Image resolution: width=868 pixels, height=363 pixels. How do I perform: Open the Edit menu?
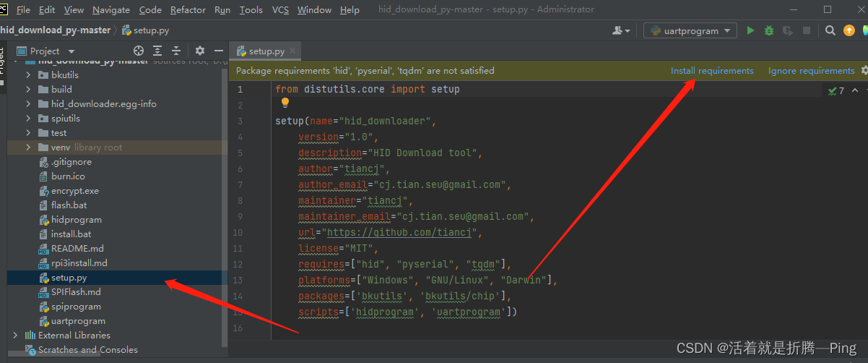(x=47, y=10)
